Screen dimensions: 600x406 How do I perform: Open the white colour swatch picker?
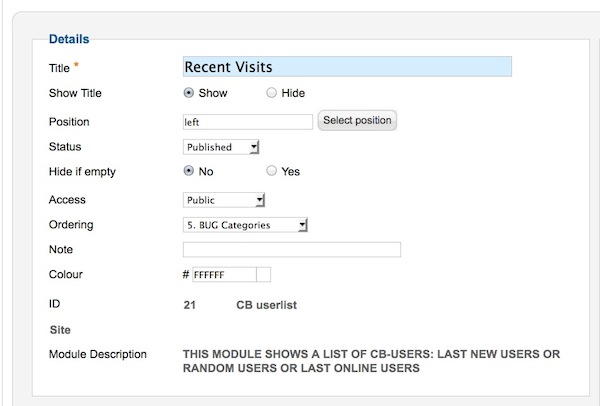264,275
